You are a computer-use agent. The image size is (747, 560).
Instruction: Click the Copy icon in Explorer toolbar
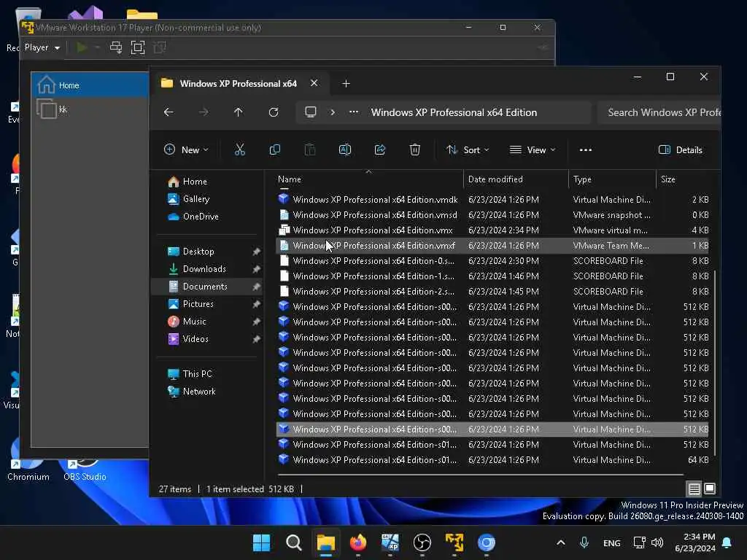275,150
